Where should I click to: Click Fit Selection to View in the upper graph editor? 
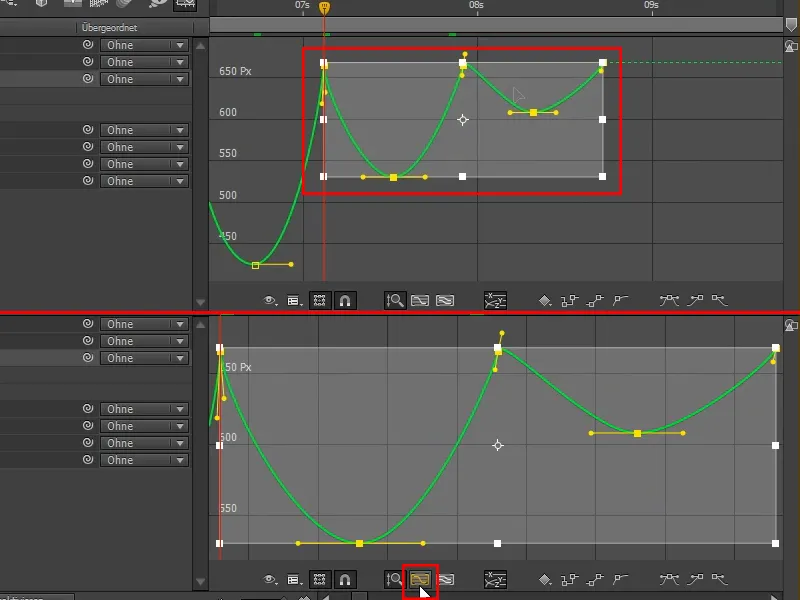click(420, 301)
